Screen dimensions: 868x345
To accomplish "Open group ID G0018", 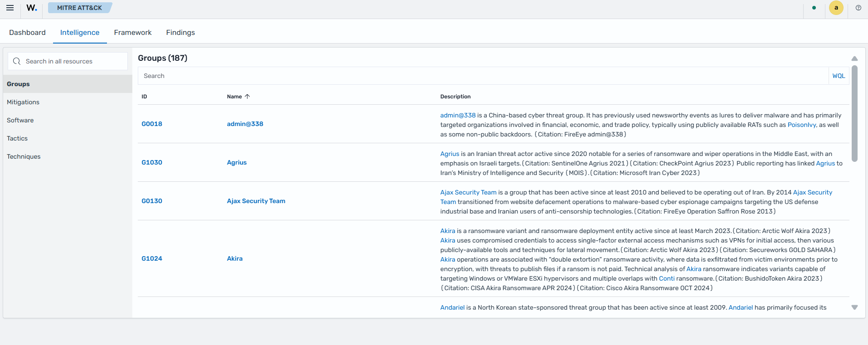I will pos(152,124).
